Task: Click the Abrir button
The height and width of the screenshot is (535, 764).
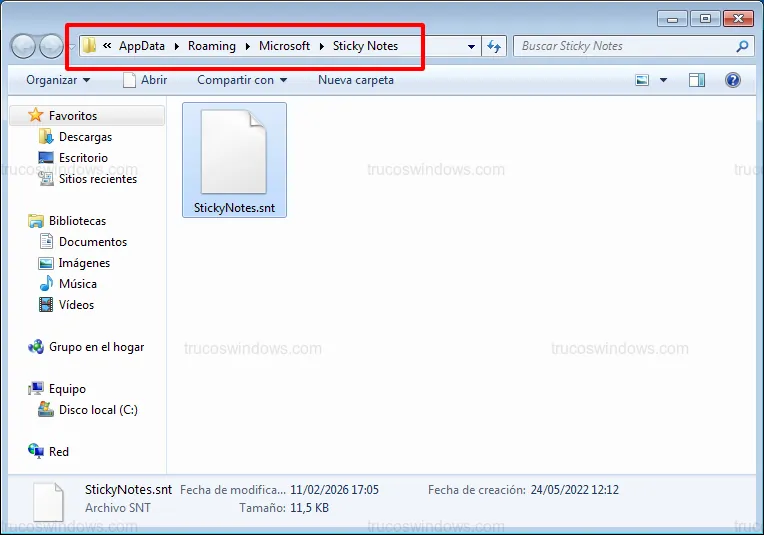Action: click(145, 80)
